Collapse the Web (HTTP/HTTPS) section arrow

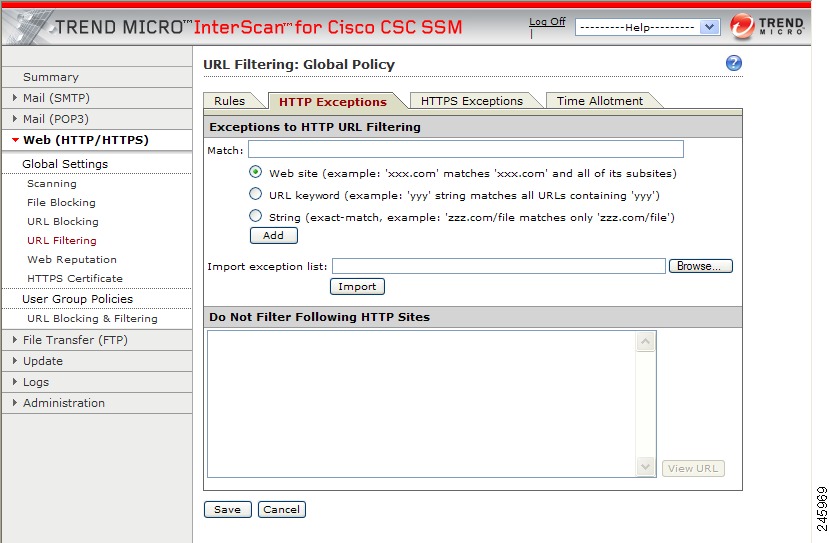(15, 140)
